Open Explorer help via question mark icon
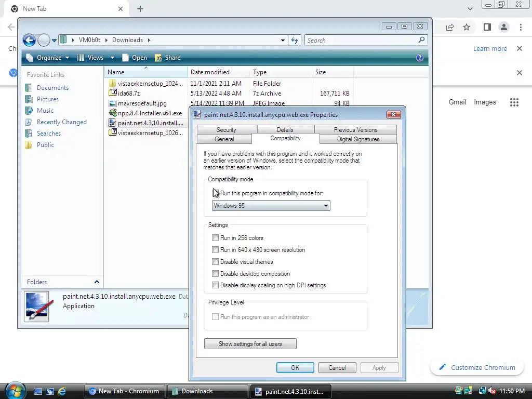Screen dimensions: 532x399 tap(420, 58)
